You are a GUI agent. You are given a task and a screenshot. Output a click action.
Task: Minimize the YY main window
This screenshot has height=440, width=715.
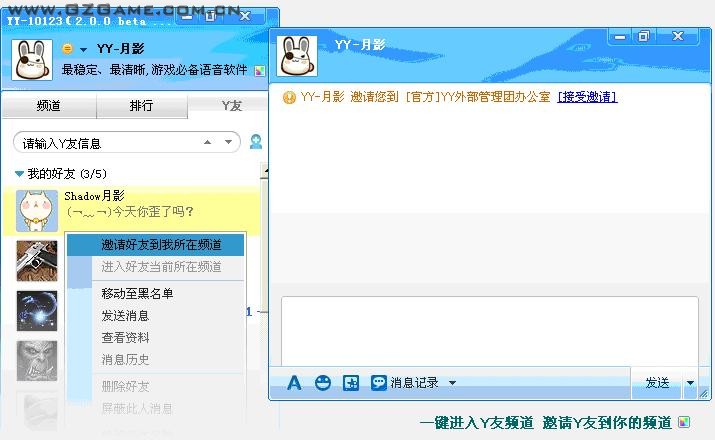pyautogui.click(x=186, y=17)
